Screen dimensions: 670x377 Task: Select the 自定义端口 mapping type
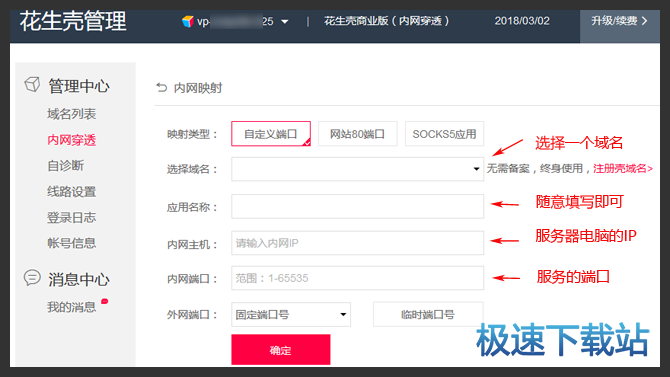coord(271,134)
